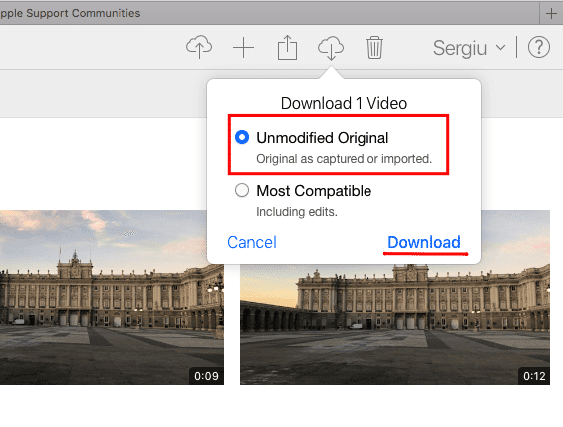Click the Download button in popover

tap(424, 242)
